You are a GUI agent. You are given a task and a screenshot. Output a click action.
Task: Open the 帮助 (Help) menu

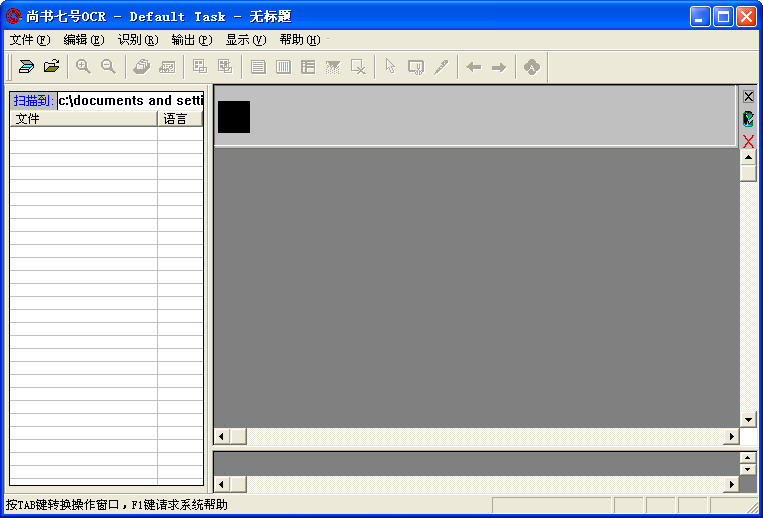click(x=299, y=40)
